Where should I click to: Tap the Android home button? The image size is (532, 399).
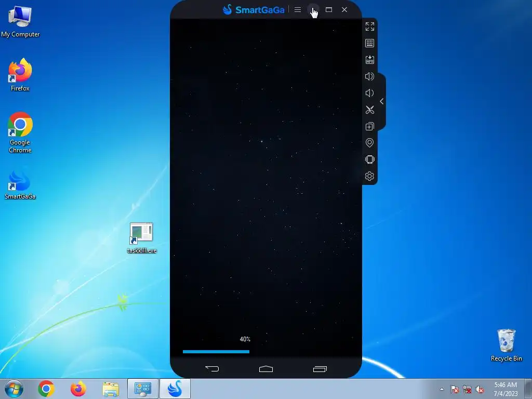point(265,369)
